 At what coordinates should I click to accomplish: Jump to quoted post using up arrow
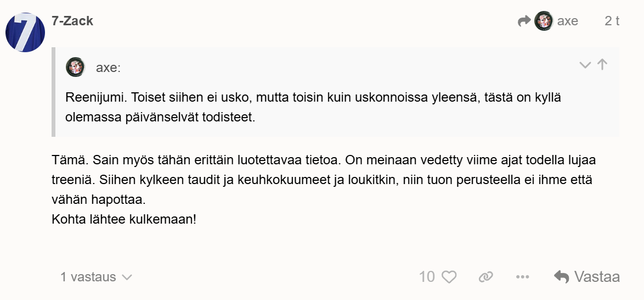pos(602,65)
